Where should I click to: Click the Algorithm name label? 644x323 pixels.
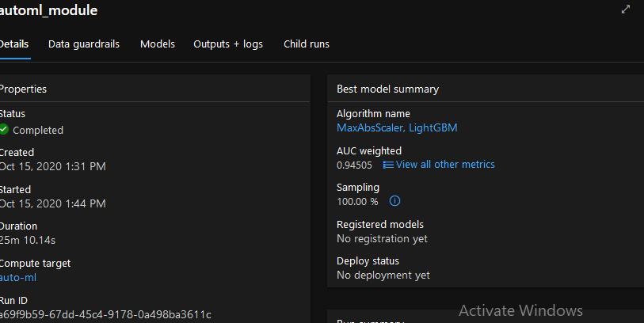click(x=373, y=114)
